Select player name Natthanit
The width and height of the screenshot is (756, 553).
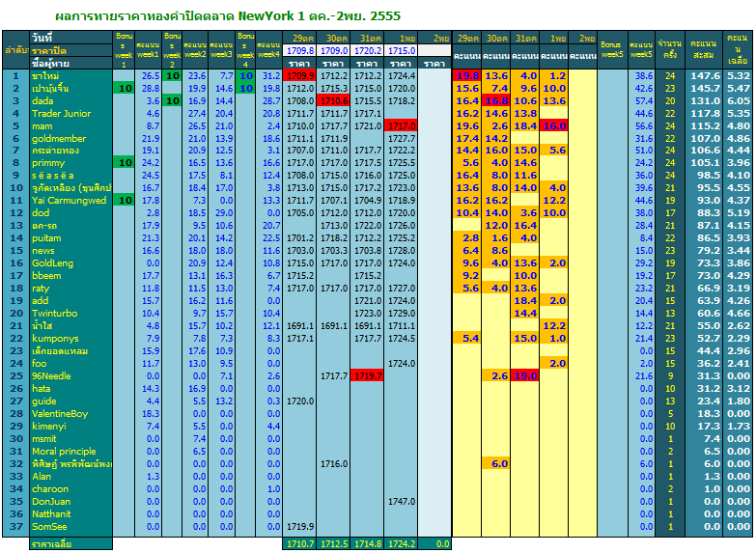[51, 514]
